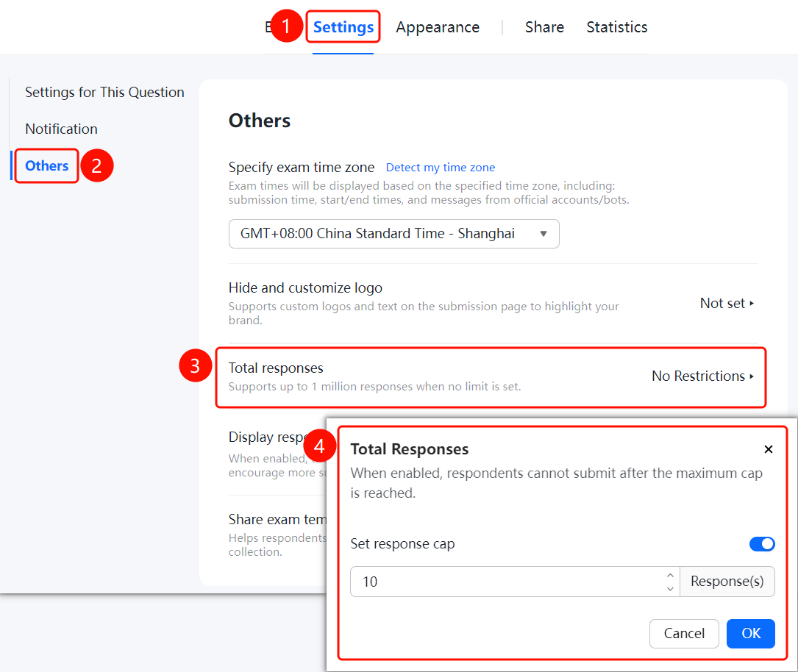Toggle the Set response cap switch
The height and width of the screenshot is (672, 798).
click(761, 544)
